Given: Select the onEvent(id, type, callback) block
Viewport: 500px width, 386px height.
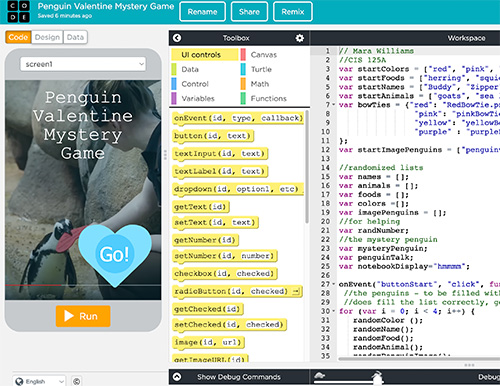Looking at the screenshot, I should pos(238,118).
